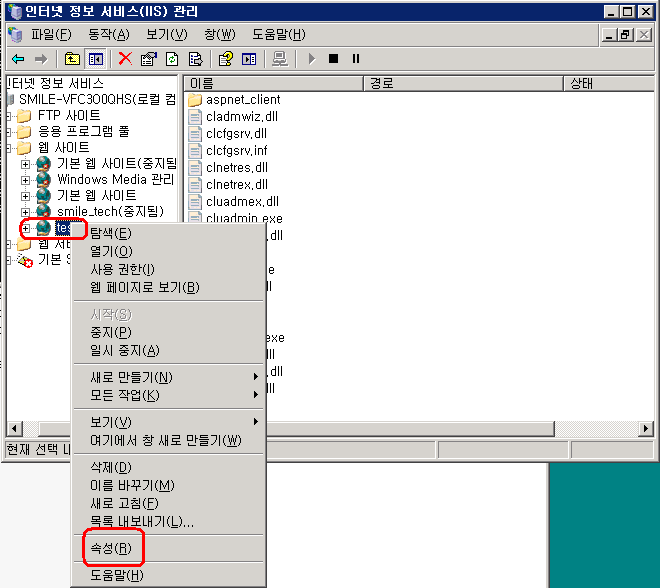The height and width of the screenshot is (588, 660).
Task: Click the MMC document icon beside File menu
Action: pyautogui.click(x=15, y=35)
